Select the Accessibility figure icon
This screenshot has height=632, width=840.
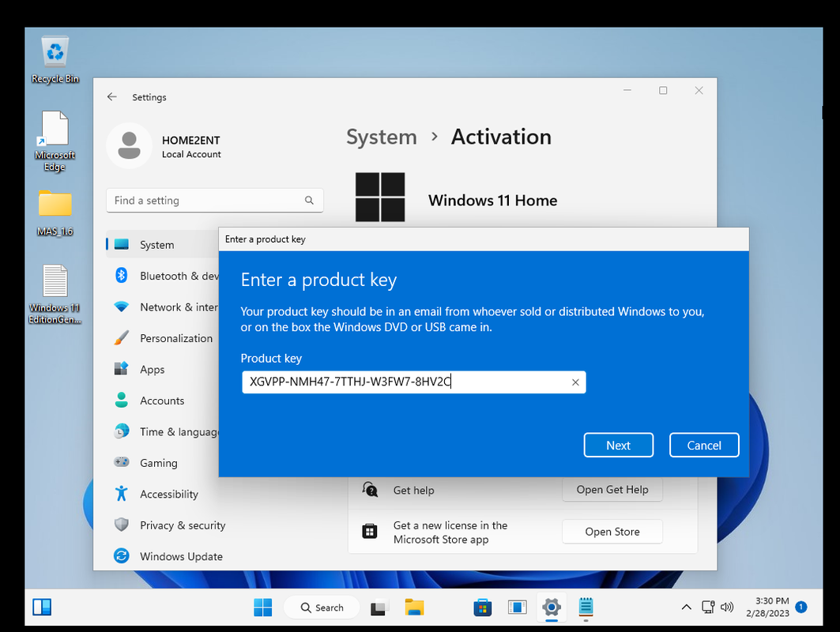coord(122,493)
